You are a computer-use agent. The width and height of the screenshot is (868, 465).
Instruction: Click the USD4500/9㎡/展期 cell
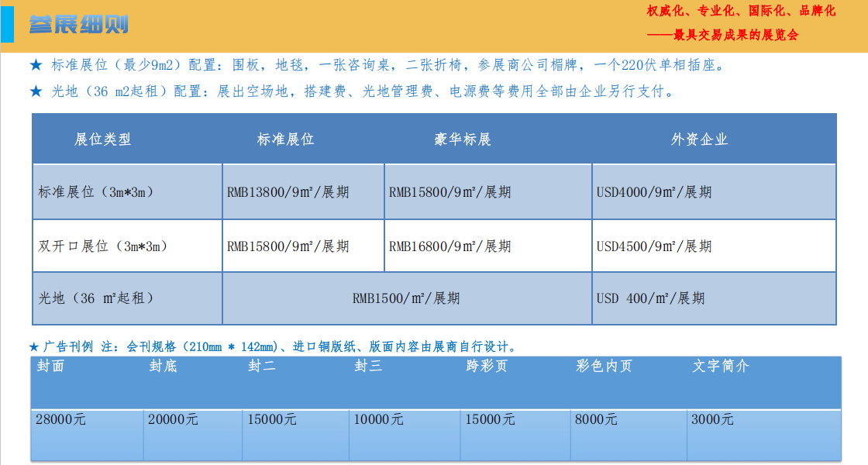pos(654,246)
